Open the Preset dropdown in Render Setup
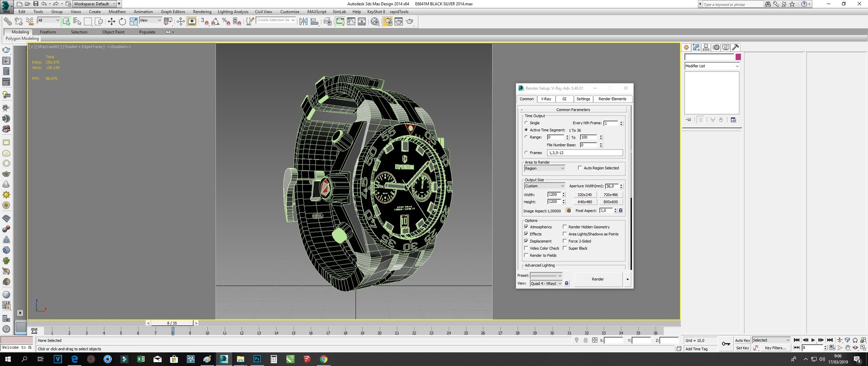 coord(546,275)
